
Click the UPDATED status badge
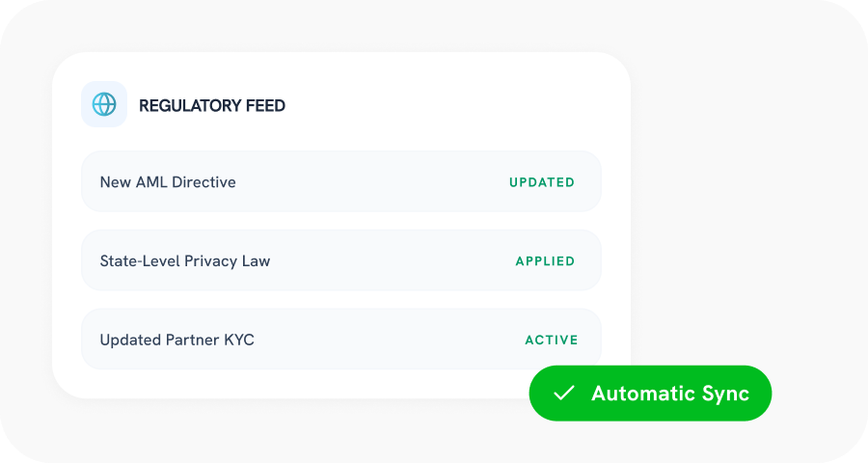(x=542, y=182)
